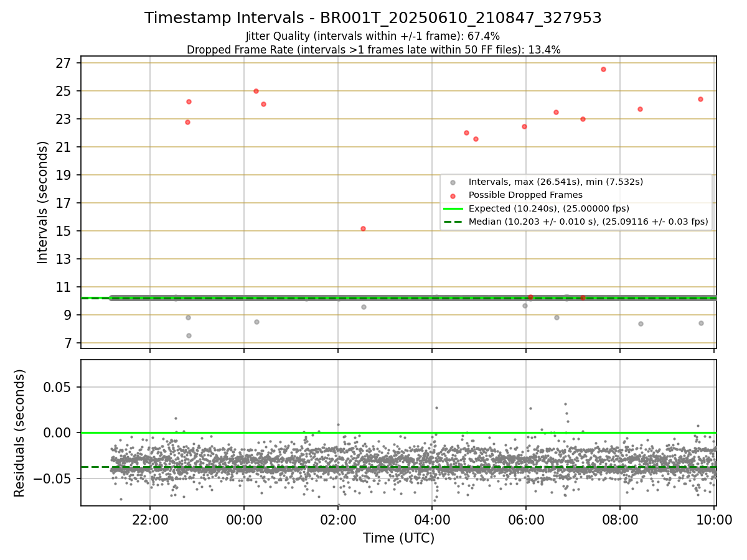This screenshot has height=560, width=747.
Task: Click the Dropped Frame Rate 13.4% subtitle line
Action: (x=374, y=50)
